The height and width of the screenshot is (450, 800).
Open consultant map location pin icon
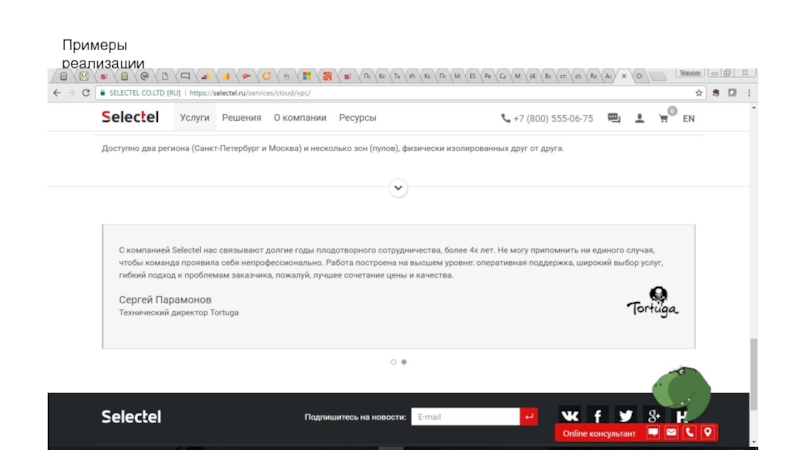coord(708,433)
